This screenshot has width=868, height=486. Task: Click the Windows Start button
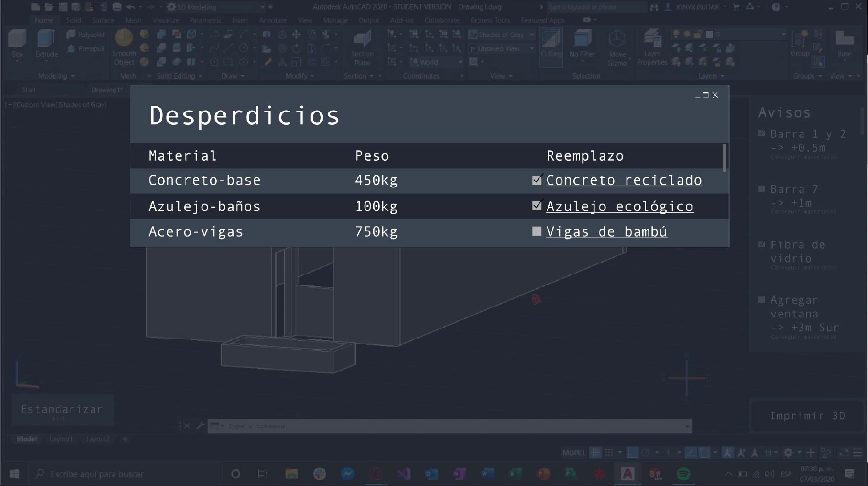(14, 474)
